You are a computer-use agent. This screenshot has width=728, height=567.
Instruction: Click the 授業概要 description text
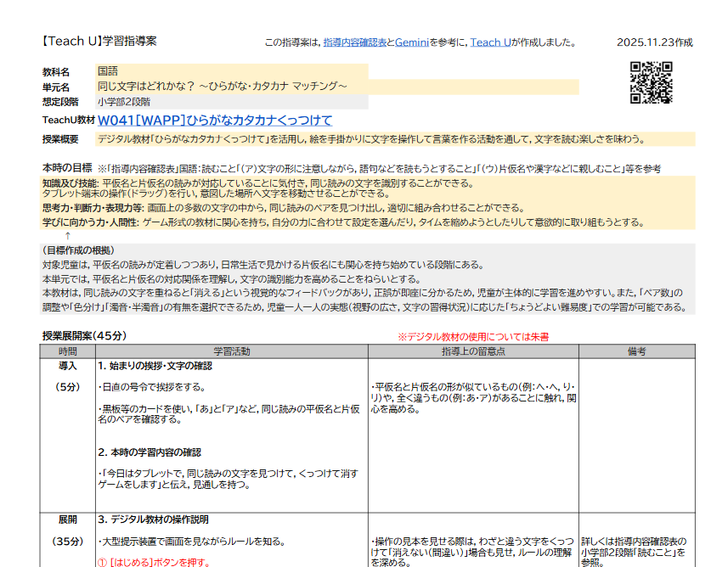(x=371, y=139)
